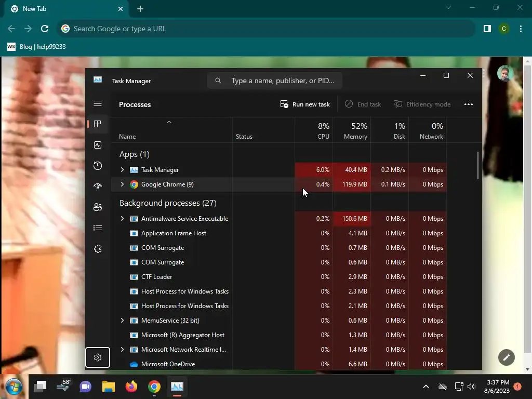Screen dimensions: 532x399
Task: Open Windows Start button
Action: pyautogui.click(x=14, y=387)
